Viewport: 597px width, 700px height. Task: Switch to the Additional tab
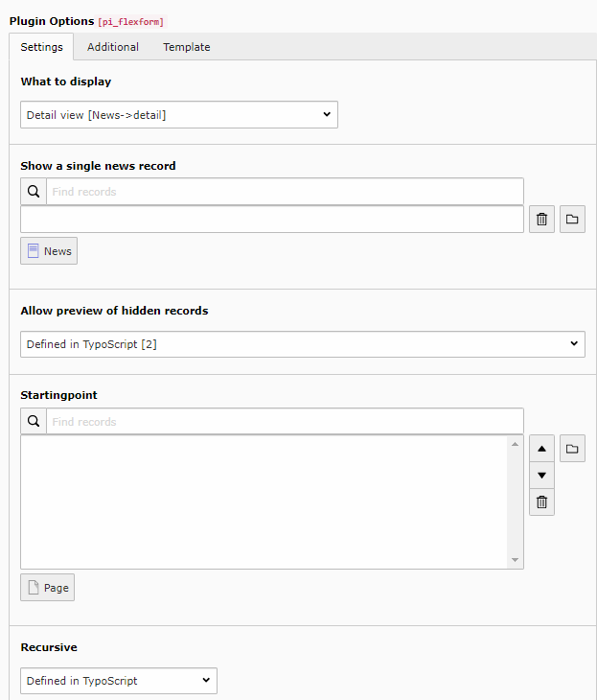click(113, 47)
